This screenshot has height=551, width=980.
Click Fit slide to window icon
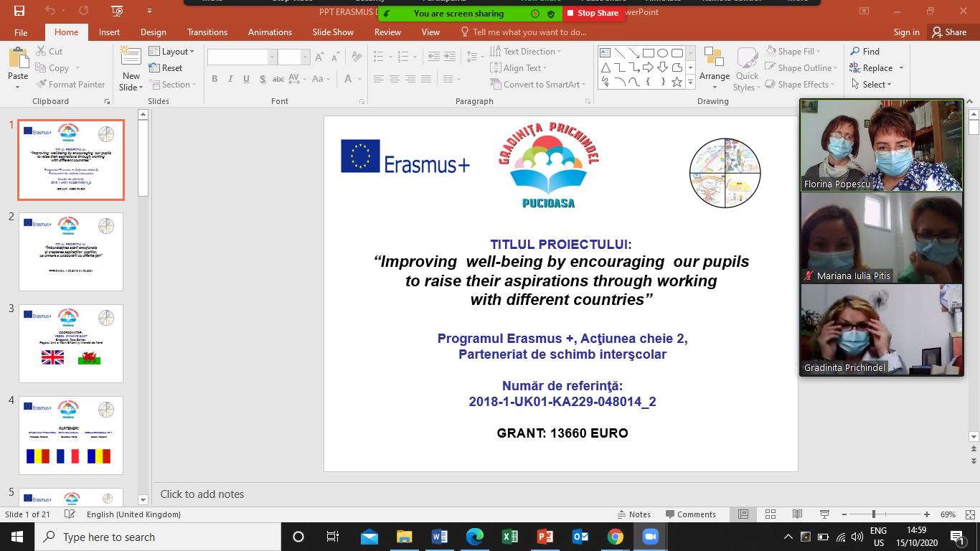tap(970, 514)
